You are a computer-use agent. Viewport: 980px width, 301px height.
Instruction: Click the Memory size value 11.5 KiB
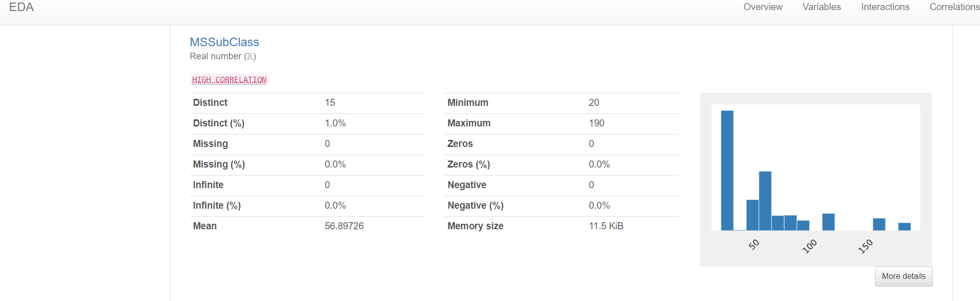(x=606, y=226)
